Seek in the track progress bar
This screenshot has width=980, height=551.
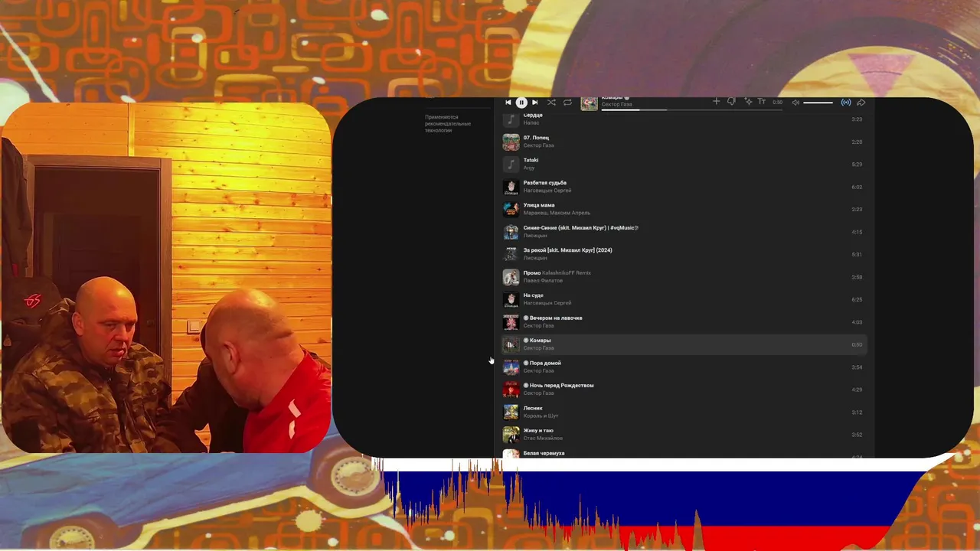click(691, 109)
